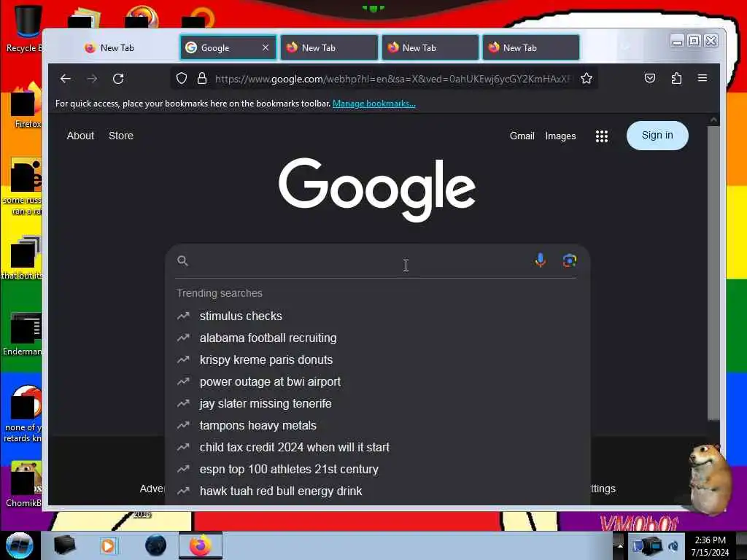The image size is (747, 560).
Task: Open tracking protection shield icon
Action: coord(182,78)
